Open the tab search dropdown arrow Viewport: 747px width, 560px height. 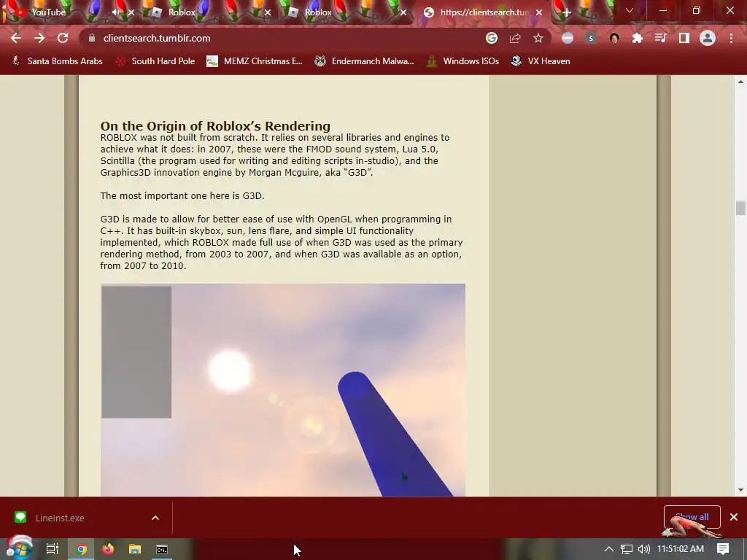click(x=630, y=10)
